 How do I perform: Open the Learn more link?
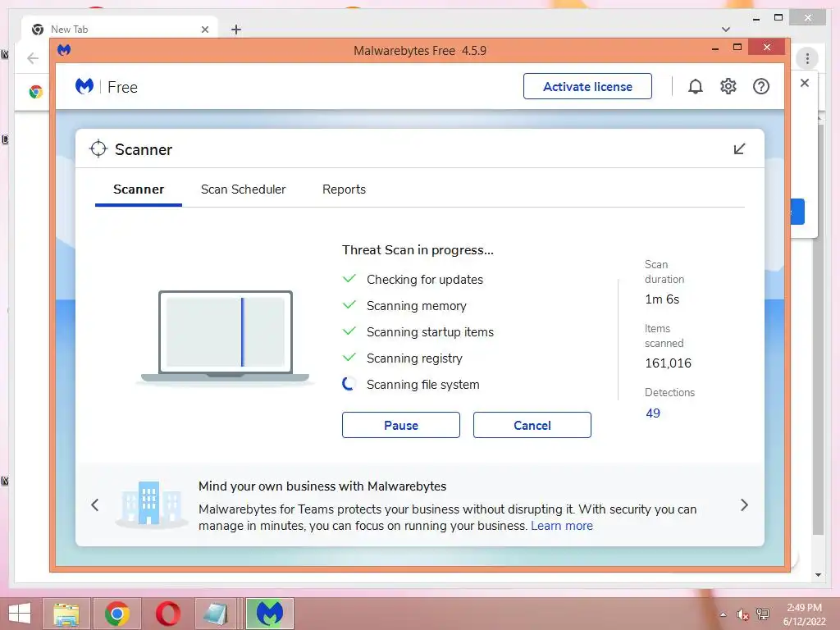click(562, 526)
